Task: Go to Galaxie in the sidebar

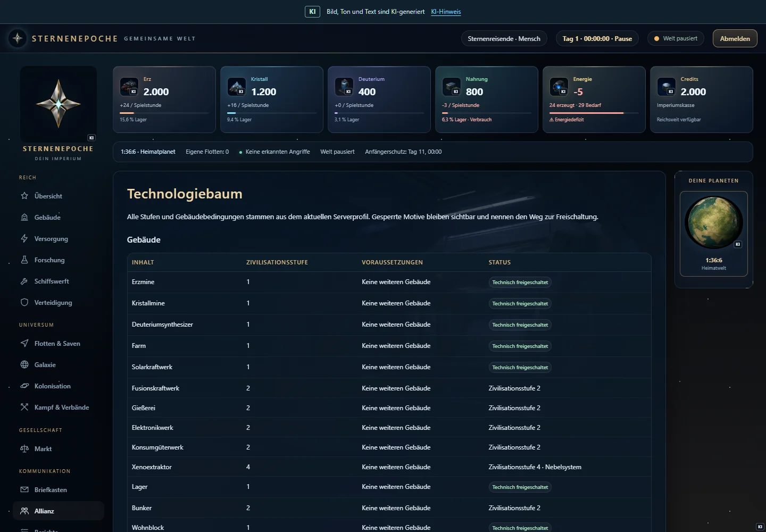Action: click(59, 364)
